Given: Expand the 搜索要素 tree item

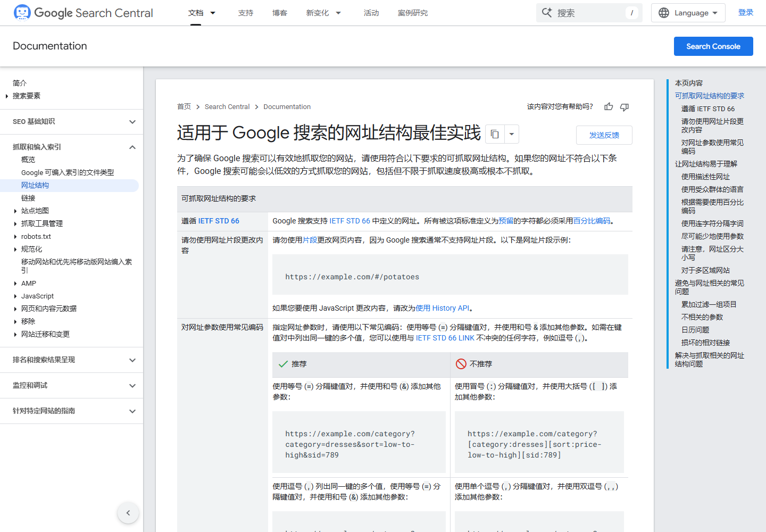Looking at the screenshot, I should tap(7, 96).
